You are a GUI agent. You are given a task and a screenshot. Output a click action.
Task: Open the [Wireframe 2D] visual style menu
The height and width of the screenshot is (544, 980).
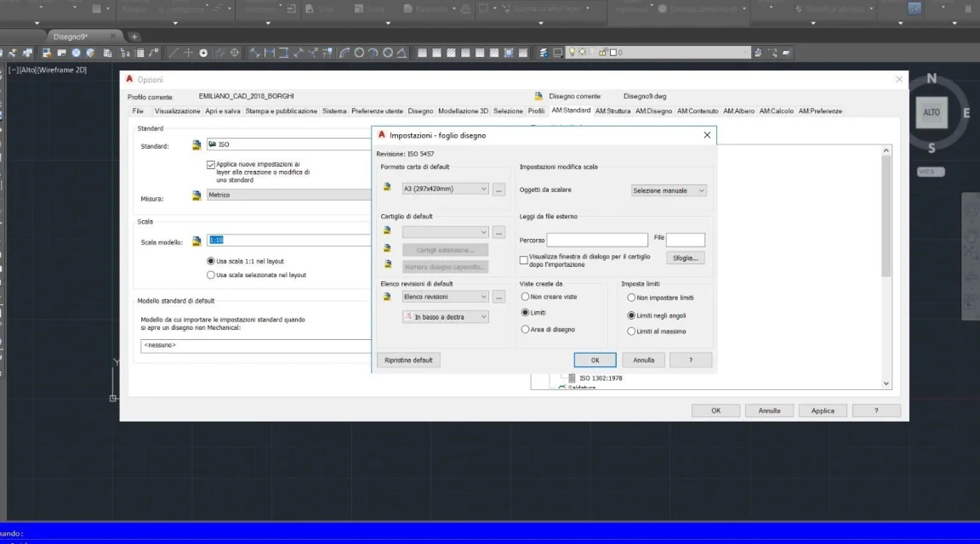click(x=62, y=70)
